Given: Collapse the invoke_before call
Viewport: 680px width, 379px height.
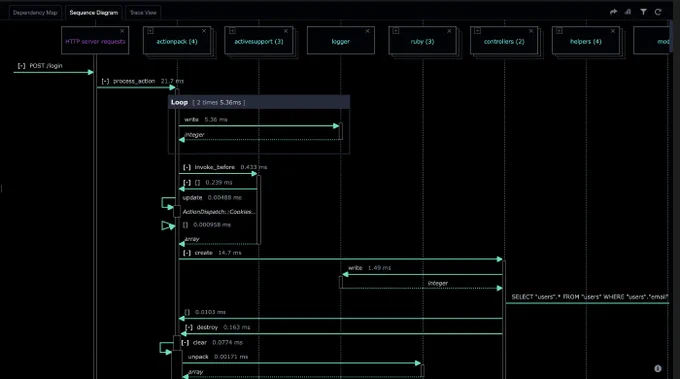Looking at the screenshot, I should click(x=187, y=167).
